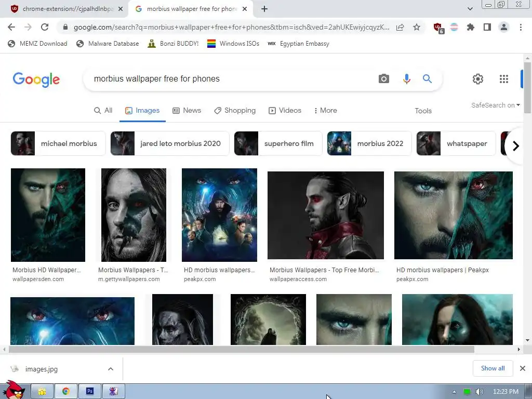532x399 pixels.
Task: Select the michael morbius suggestion chip
Action: (58, 143)
